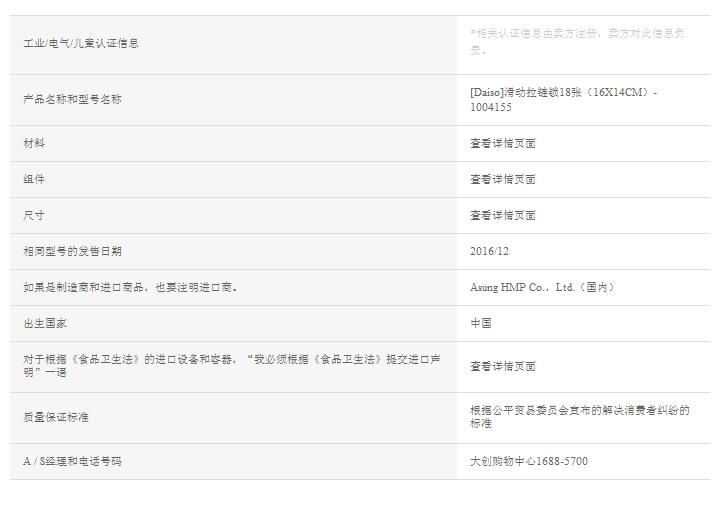Click the 出生国家 row label

coord(45,323)
